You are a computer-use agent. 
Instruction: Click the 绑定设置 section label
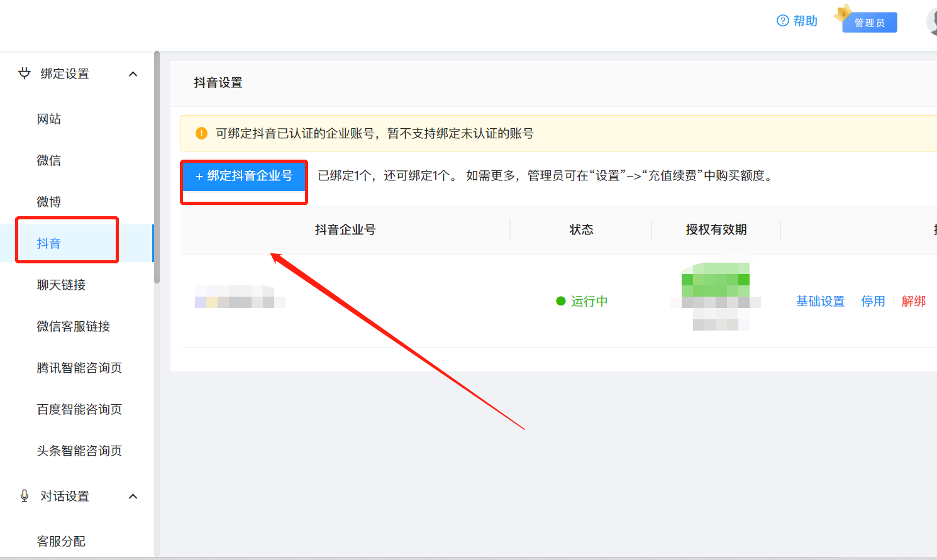tap(65, 74)
